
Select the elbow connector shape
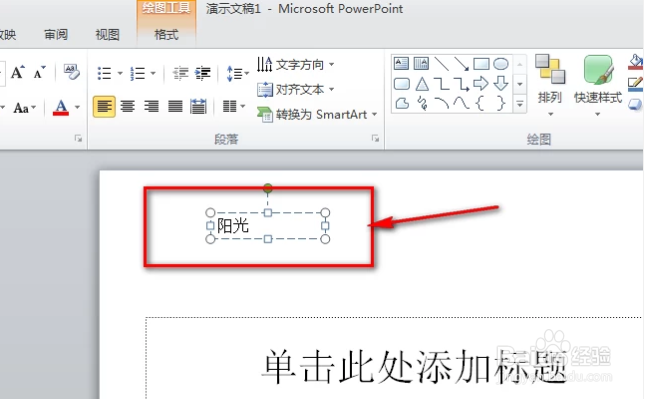(442, 84)
